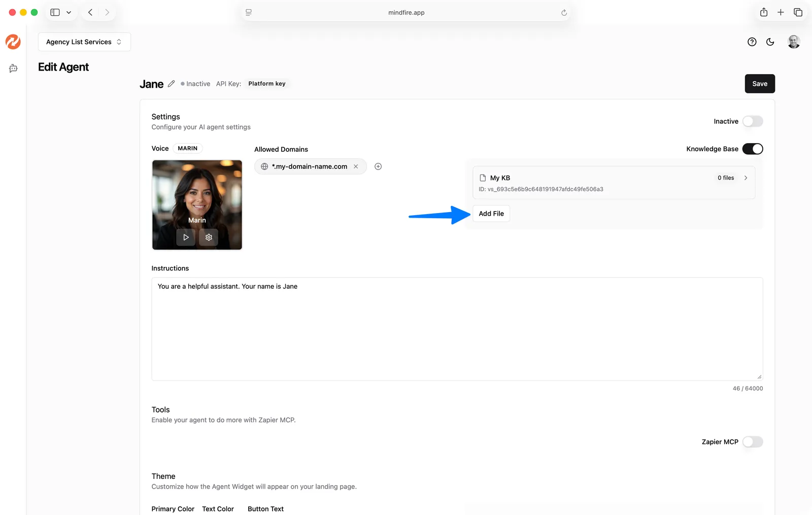Image resolution: width=812 pixels, height=515 pixels.
Task: Open Marin voice settings gear
Action: point(209,237)
